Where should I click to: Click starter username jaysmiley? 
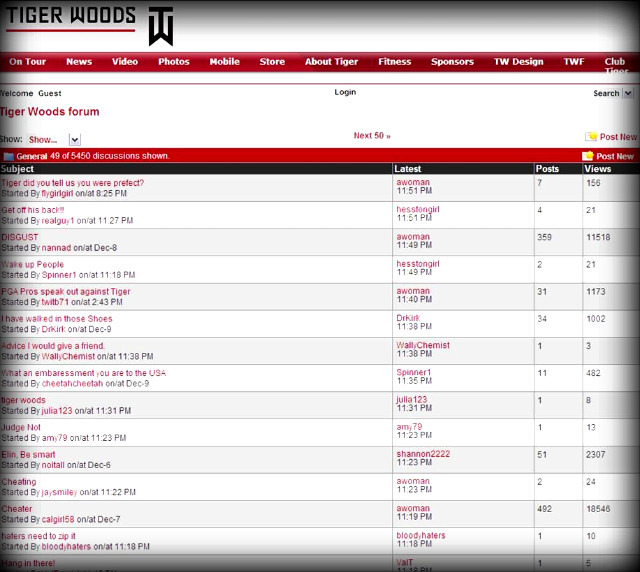coord(60,492)
